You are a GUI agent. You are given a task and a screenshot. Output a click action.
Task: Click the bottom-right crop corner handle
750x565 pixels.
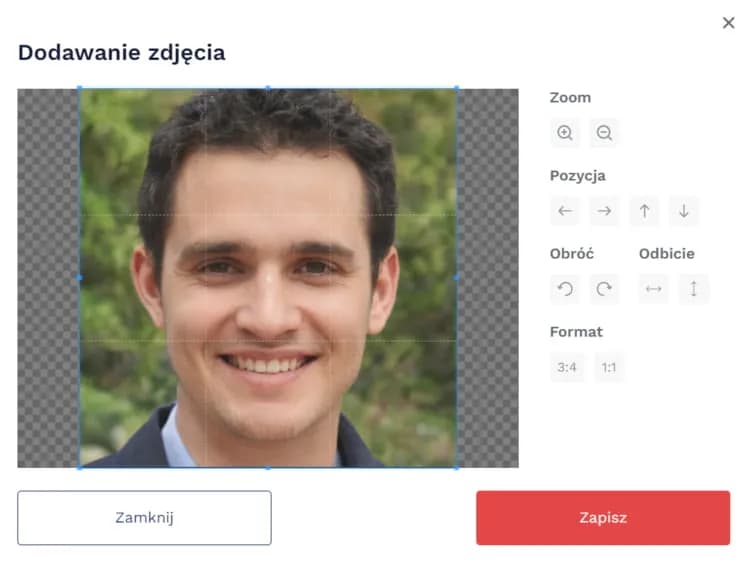click(456, 467)
